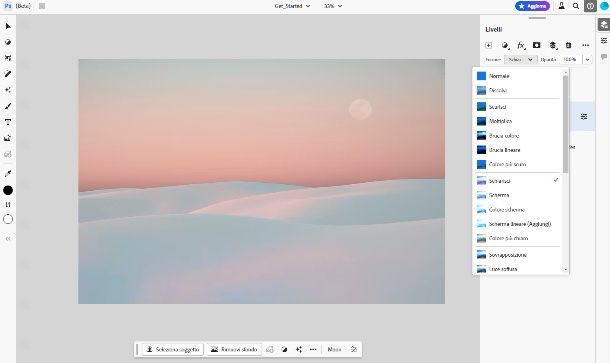The height and width of the screenshot is (363, 610).
Task: Open layer properties sliders icon on selected layer
Action: click(x=584, y=116)
